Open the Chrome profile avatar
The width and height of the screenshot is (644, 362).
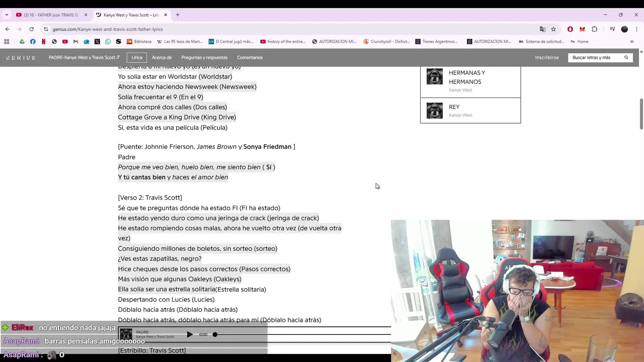[624, 29]
